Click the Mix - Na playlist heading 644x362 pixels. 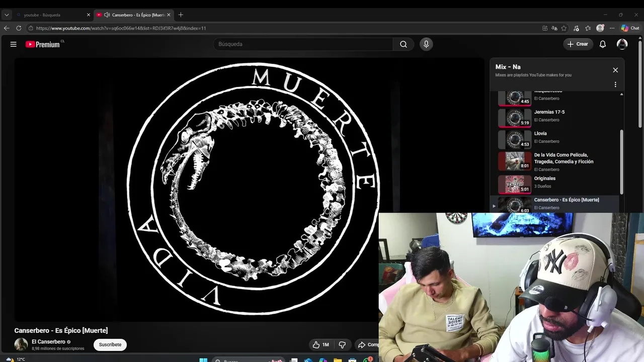(x=508, y=67)
